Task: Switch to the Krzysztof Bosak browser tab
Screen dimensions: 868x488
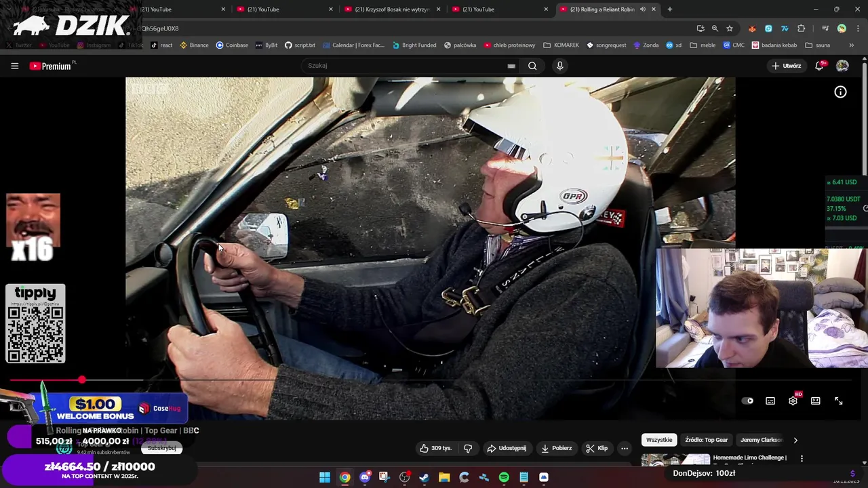Action: click(393, 9)
